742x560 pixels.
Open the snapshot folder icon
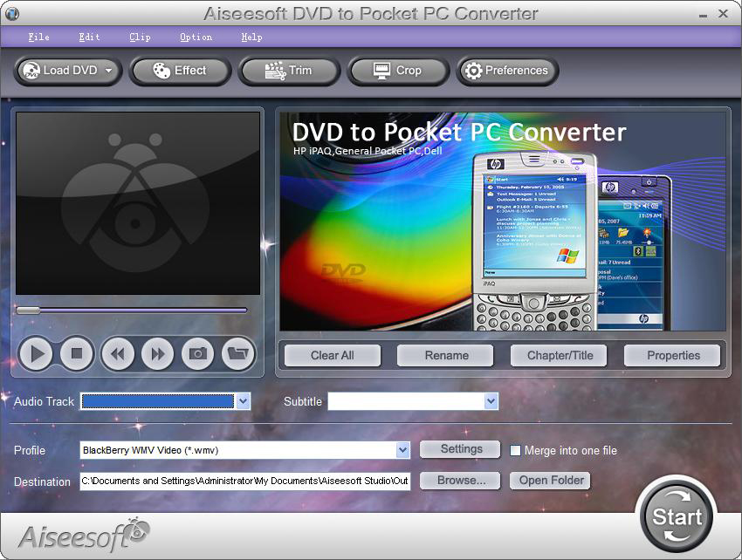coord(238,353)
